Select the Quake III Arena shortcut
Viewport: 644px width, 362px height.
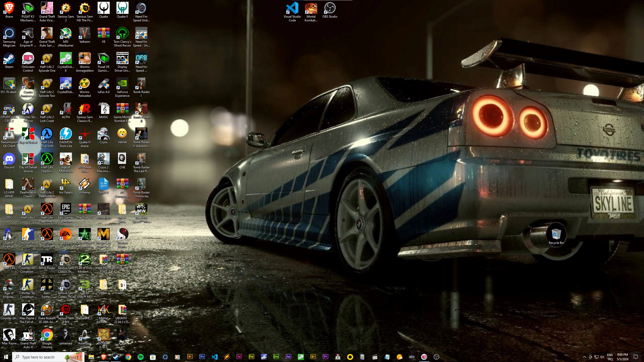85,138
